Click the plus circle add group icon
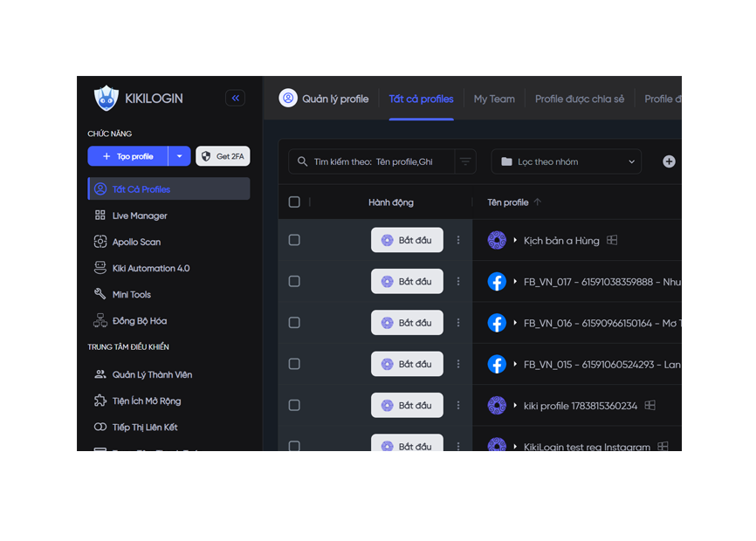The height and width of the screenshot is (541, 756). (x=669, y=161)
